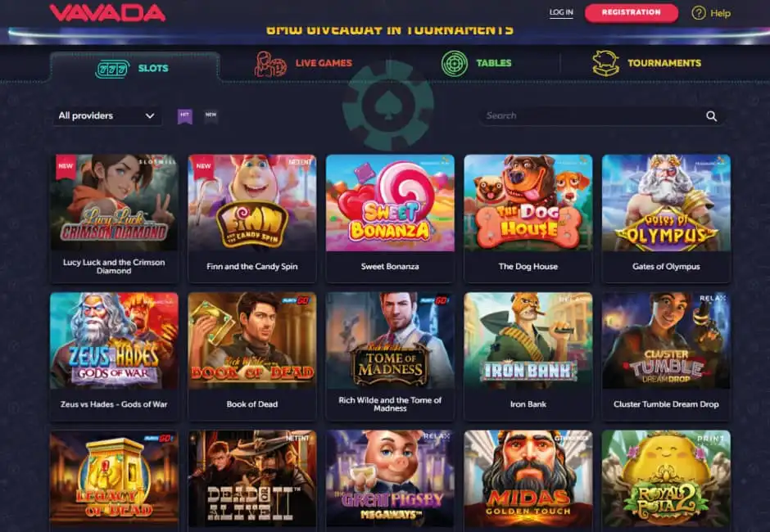Open the All providers dropdown
Screen dimensions: 770x532
[106, 116]
